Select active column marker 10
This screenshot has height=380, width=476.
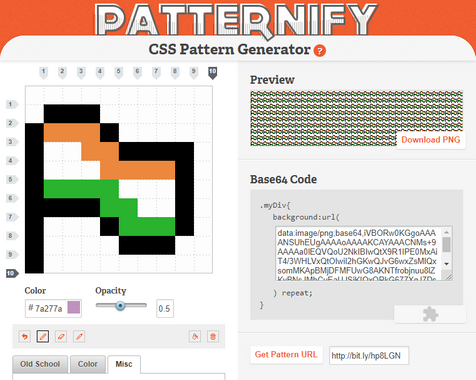point(213,72)
